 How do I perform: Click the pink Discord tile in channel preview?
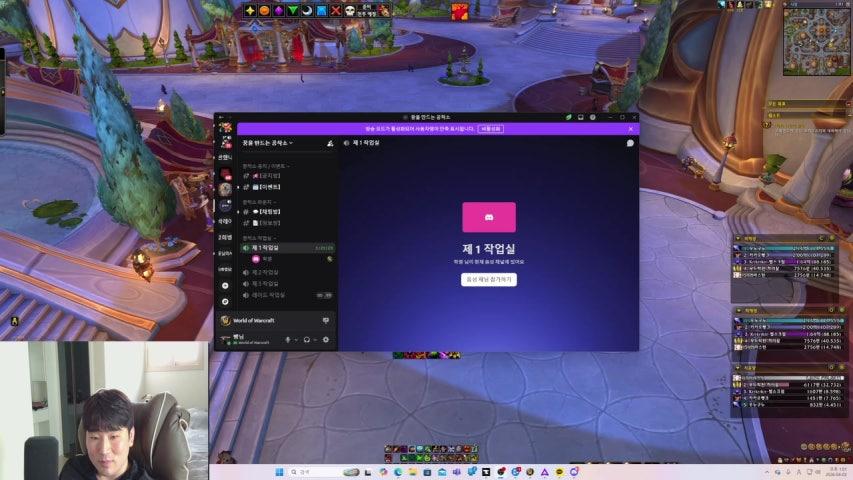tap(489, 217)
